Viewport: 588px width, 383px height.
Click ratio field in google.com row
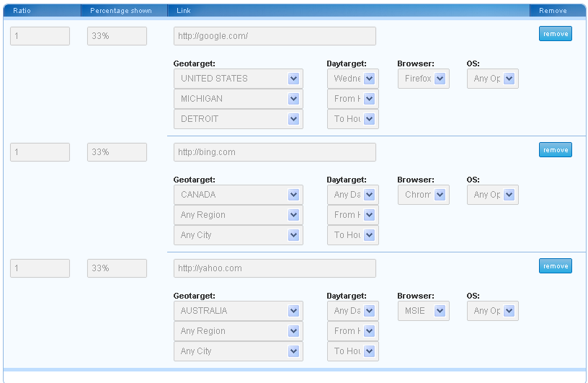(40, 36)
